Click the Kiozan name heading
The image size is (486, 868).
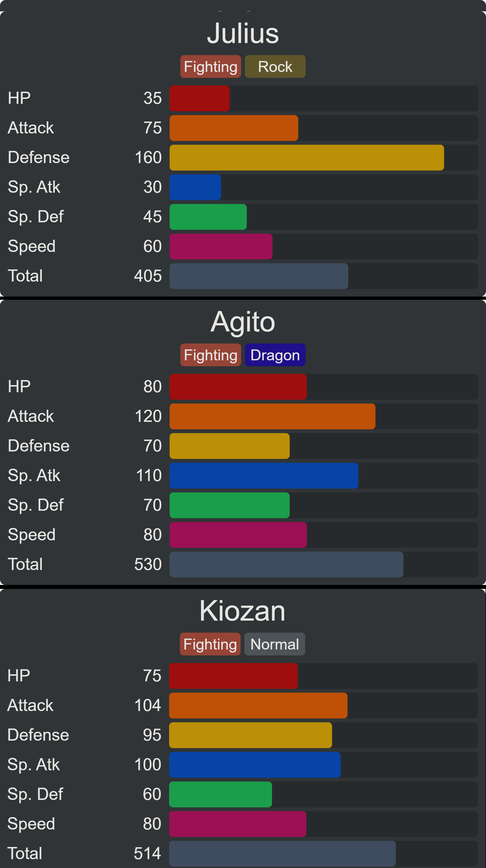pyautogui.click(x=242, y=611)
